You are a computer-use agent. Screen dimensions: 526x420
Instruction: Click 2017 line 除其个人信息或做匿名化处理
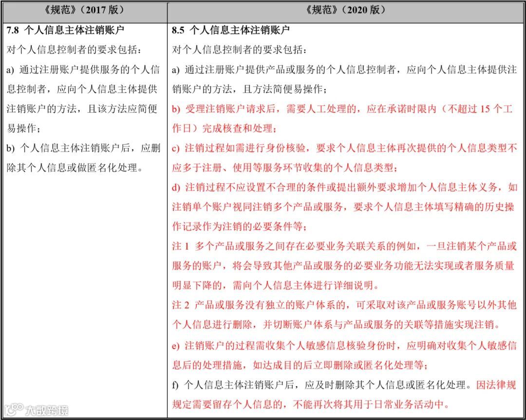click(x=75, y=167)
